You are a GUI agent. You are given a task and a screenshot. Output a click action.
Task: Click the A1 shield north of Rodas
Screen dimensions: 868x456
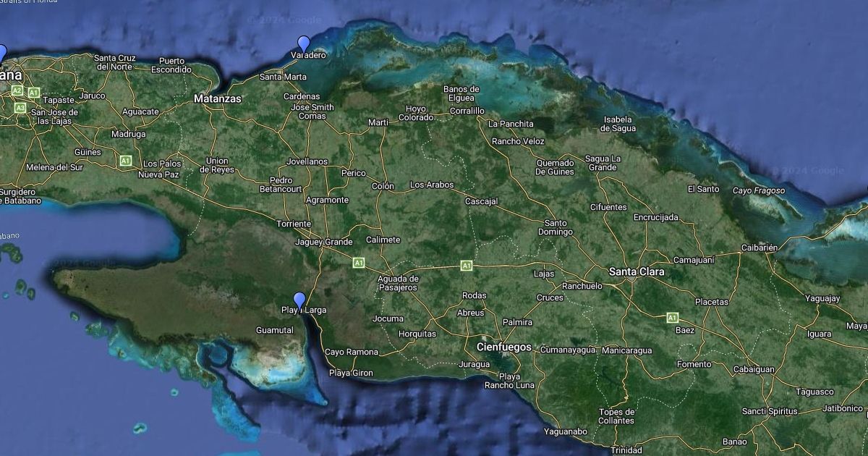467,266
